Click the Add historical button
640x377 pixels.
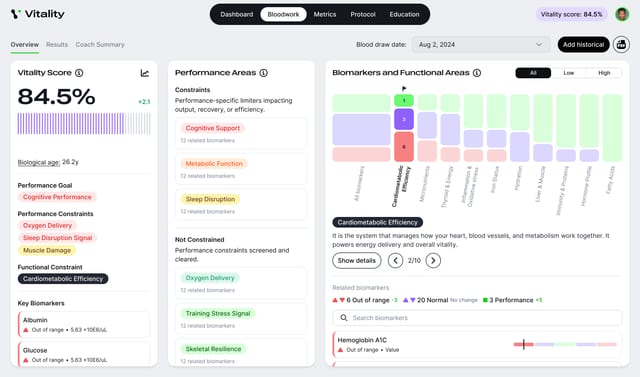click(583, 44)
